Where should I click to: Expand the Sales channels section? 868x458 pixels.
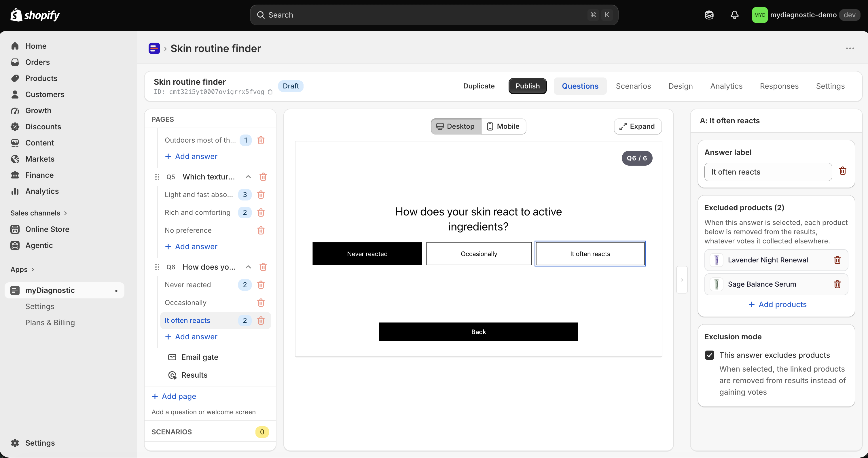(x=39, y=213)
